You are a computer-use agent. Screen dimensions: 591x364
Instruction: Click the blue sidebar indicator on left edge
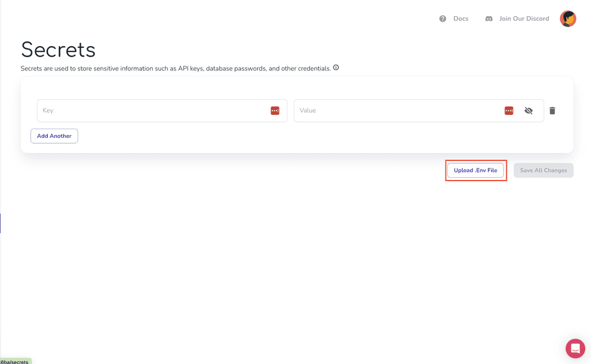click(1, 223)
